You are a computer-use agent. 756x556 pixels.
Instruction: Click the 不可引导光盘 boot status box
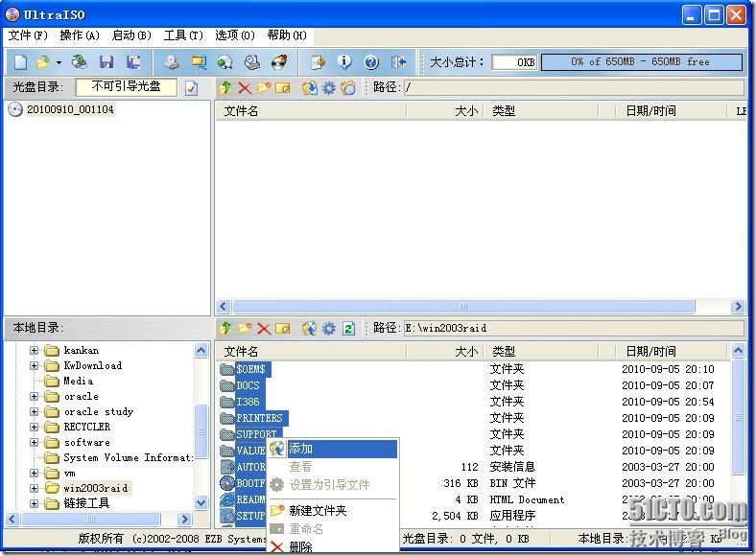(127, 87)
